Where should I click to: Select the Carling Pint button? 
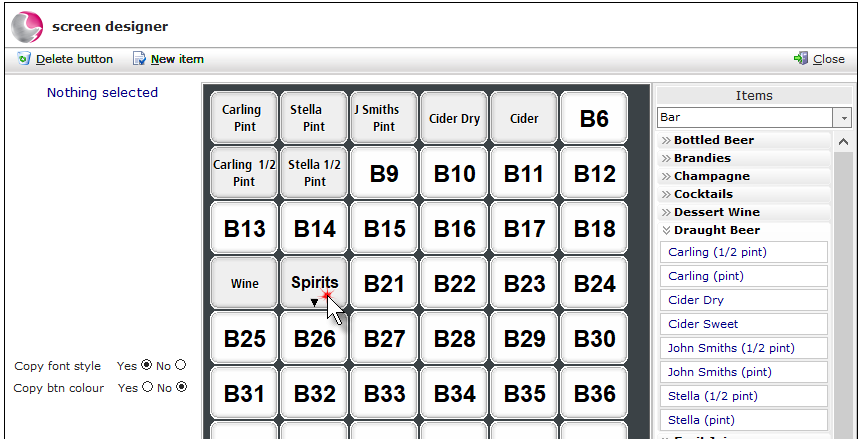[244, 118]
